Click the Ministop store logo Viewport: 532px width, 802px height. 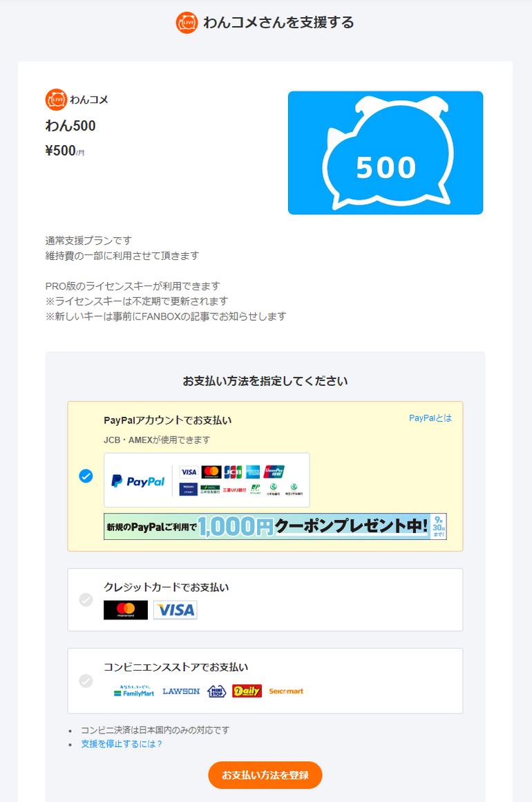coord(217,691)
